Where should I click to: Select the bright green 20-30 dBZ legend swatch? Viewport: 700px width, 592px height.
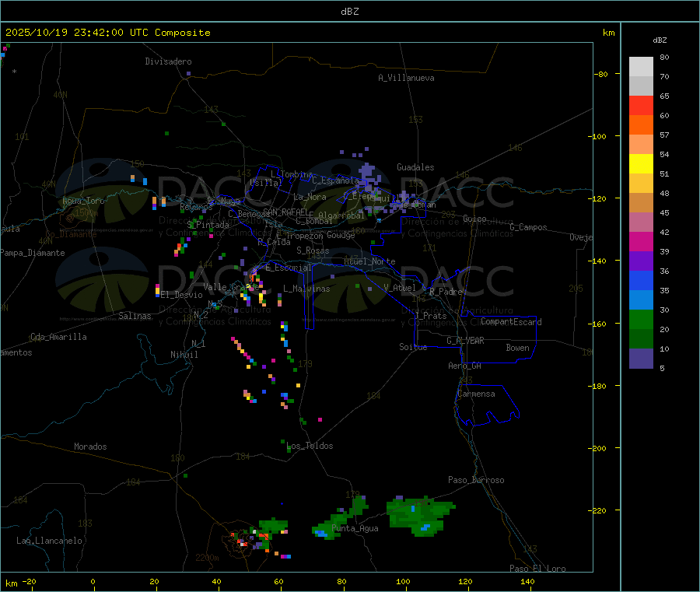point(641,319)
